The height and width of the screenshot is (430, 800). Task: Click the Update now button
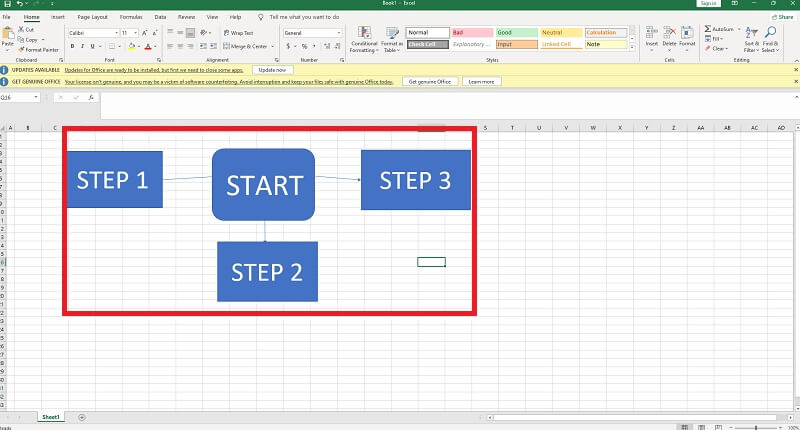272,70
